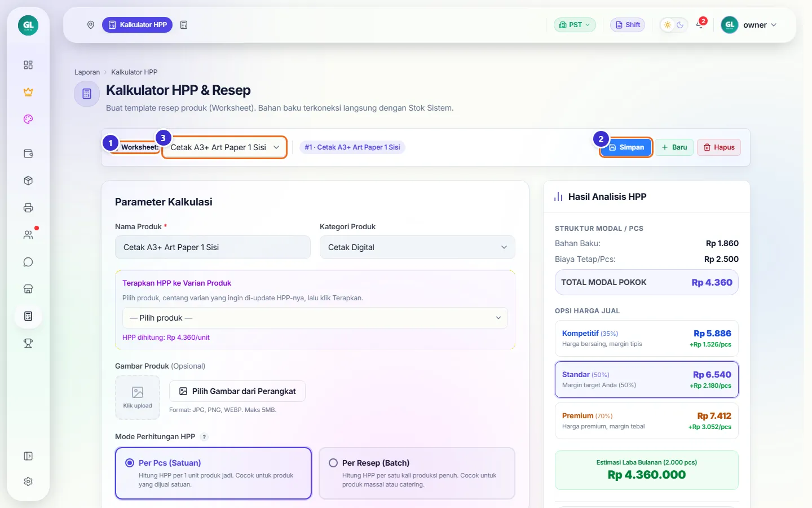The height and width of the screenshot is (508, 812).
Task: Click the Shift button
Action: pos(628,25)
